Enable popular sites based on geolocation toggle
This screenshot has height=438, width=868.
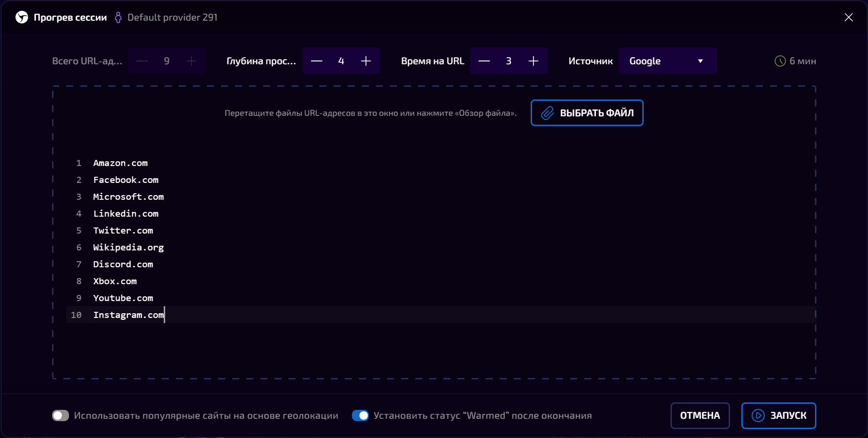pos(61,415)
